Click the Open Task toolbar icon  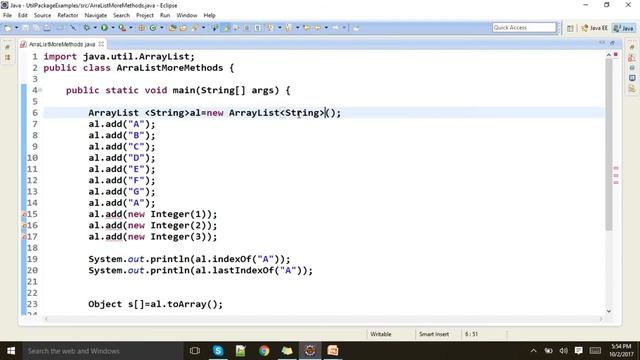pos(183,28)
